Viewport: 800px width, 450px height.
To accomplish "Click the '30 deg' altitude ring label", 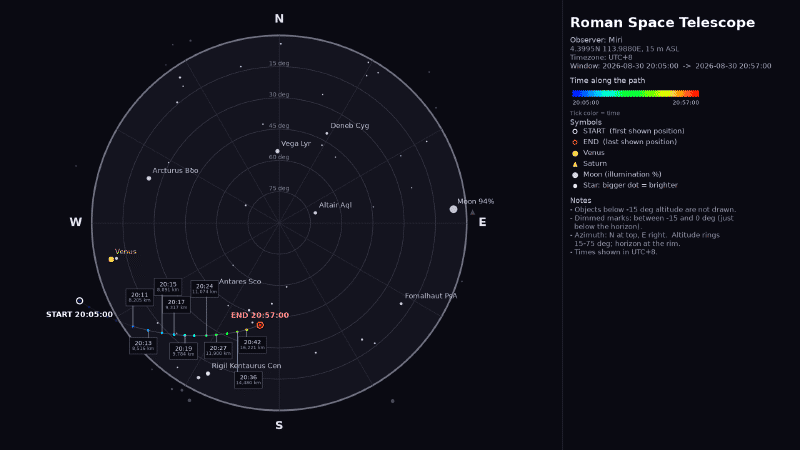I will click(279, 95).
